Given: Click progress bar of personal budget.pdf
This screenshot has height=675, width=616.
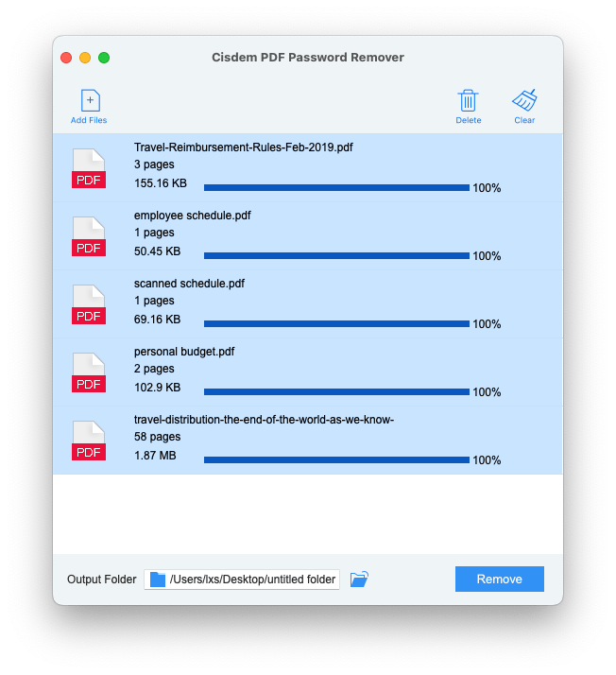Looking at the screenshot, I should point(336,391).
